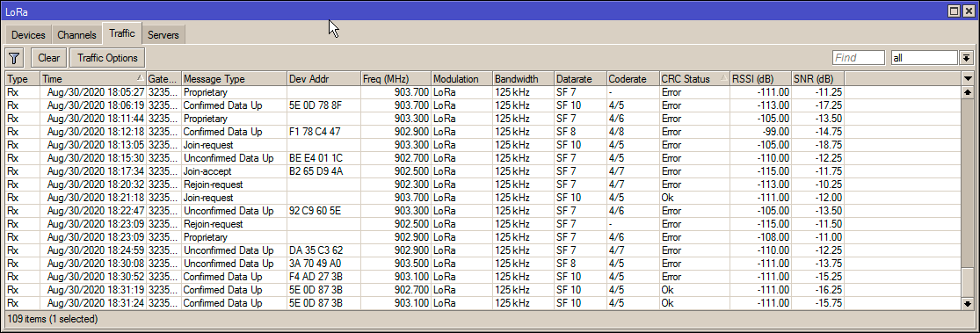Click the vertical scrollbar thumb
The width and height of the screenshot is (980, 333).
tap(968, 282)
